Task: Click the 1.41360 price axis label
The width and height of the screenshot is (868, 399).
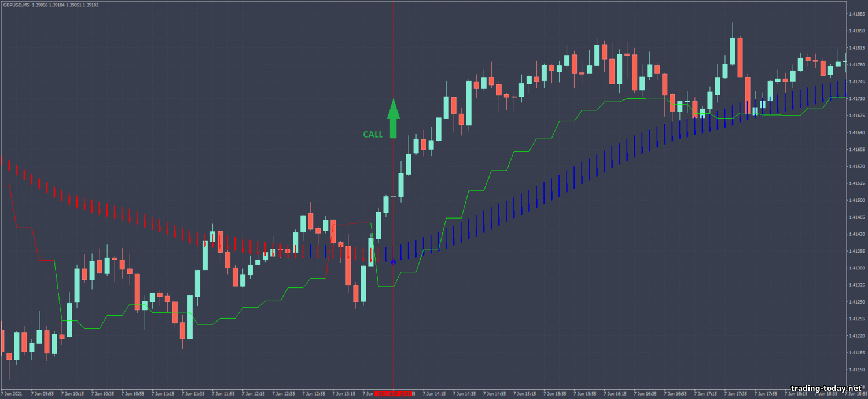Action: (x=858, y=268)
